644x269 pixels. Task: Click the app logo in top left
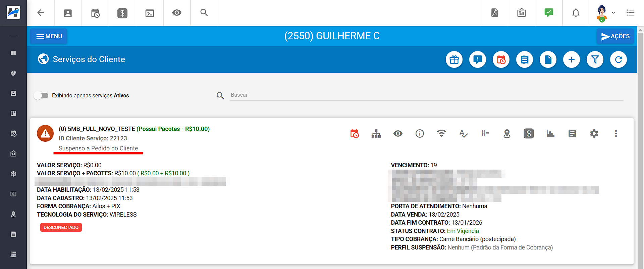pos(13,13)
